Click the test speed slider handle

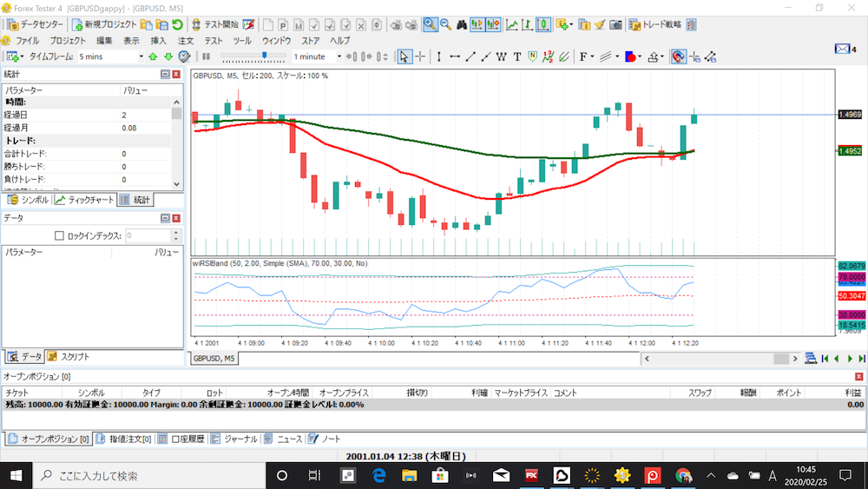point(264,56)
